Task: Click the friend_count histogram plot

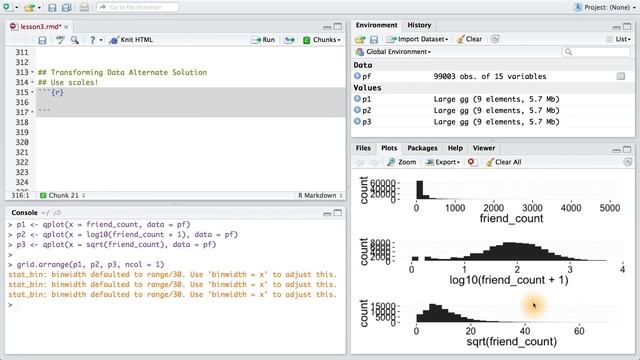Action: tap(492, 199)
